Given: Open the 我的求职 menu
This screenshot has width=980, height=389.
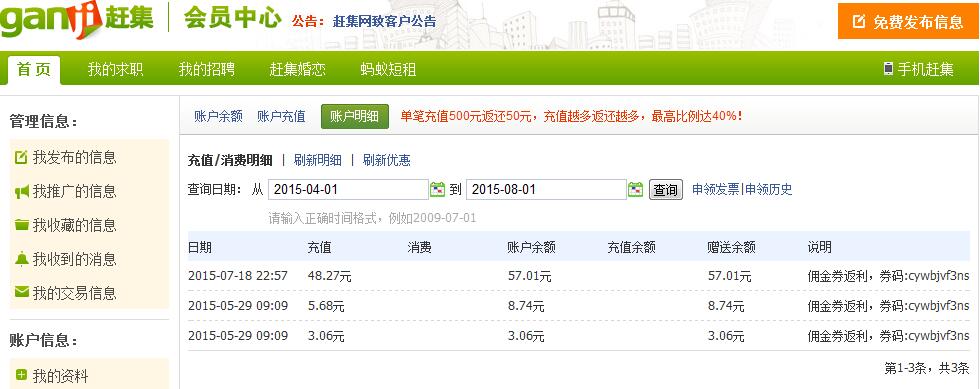Looking at the screenshot, I should click(116, 69).
